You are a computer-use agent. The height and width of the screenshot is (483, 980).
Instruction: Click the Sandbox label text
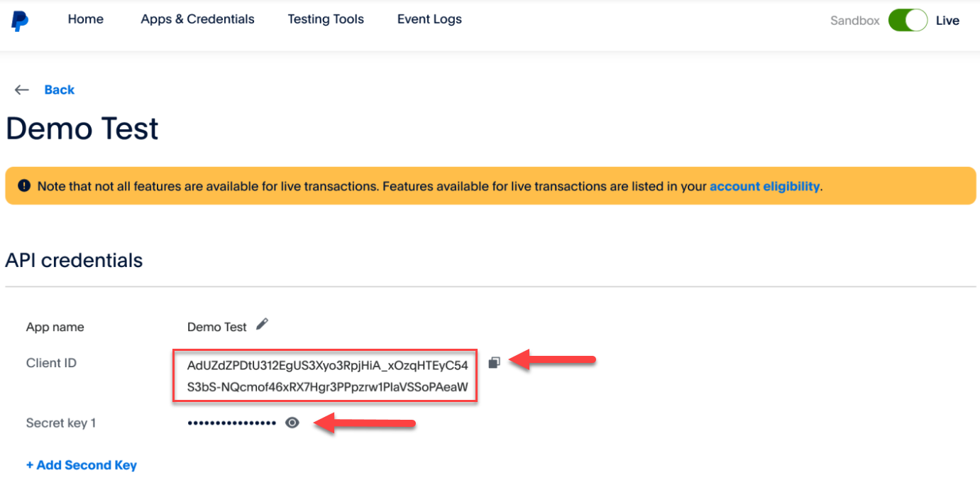tap(854, 21)
